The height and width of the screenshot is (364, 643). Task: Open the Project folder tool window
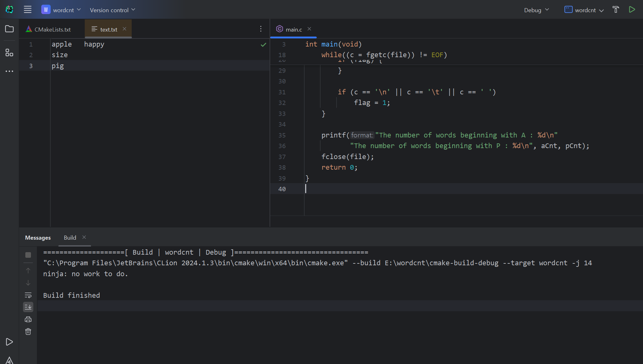[x=9, y=29]
